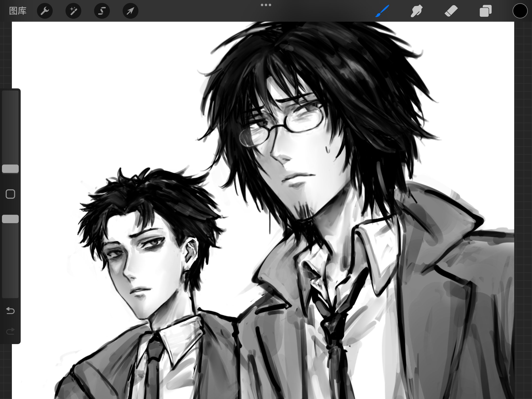Open the 图库 gallery

(17, 11)
